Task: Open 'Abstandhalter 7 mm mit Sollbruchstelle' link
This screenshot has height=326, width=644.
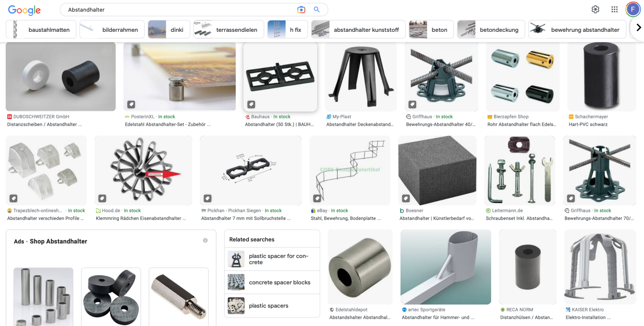Action: click(x=246, y=218)
